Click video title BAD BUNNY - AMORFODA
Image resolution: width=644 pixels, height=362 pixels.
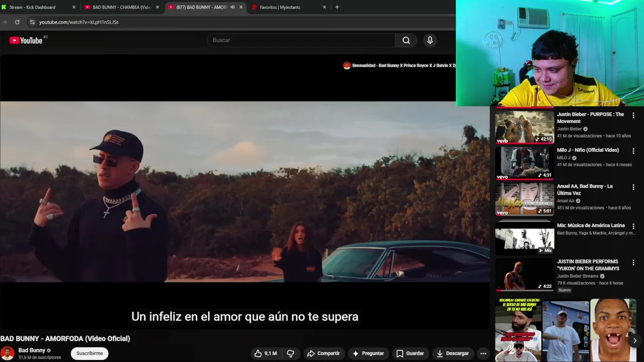click(65, 339)
